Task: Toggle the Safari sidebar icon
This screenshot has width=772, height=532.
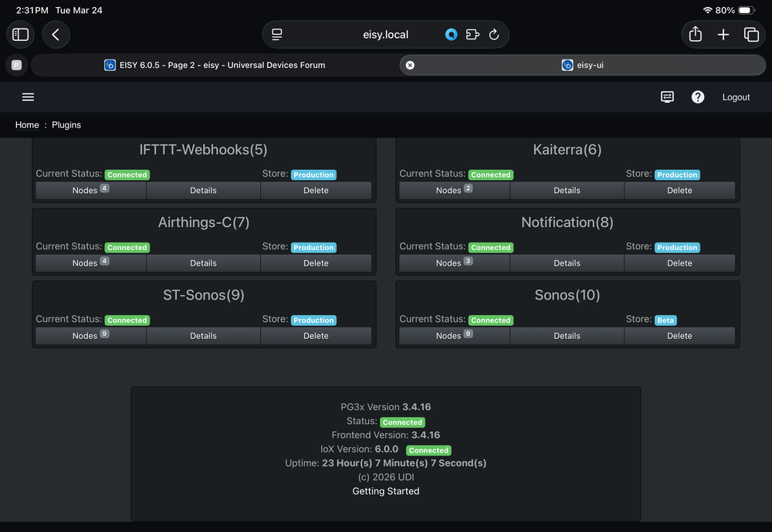Action: point(21,35)
